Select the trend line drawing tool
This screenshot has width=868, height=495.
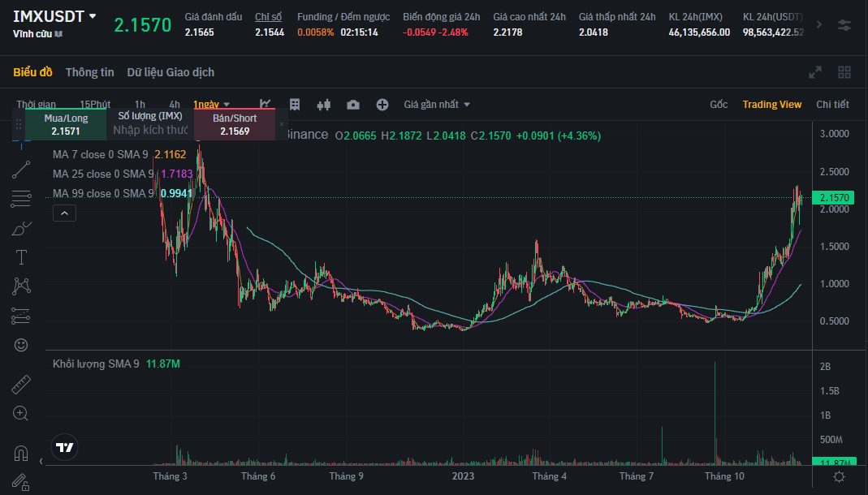20,170
